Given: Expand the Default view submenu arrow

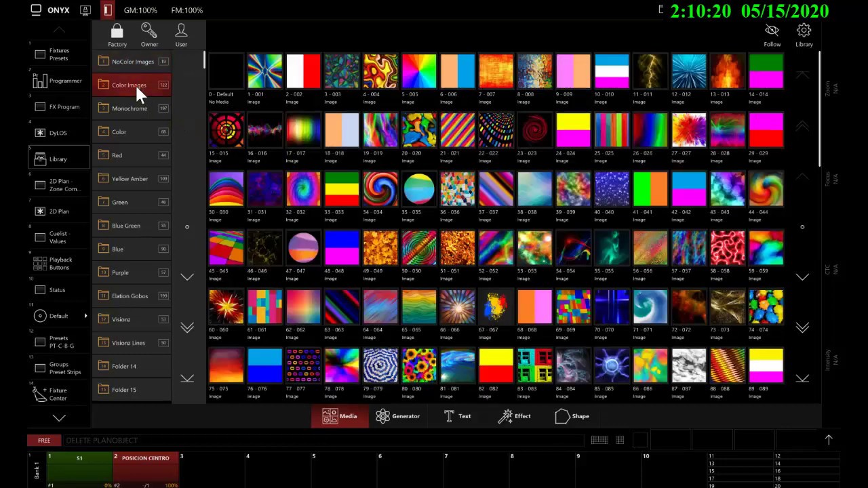Looking at the screenshot, I should (85, 316).
